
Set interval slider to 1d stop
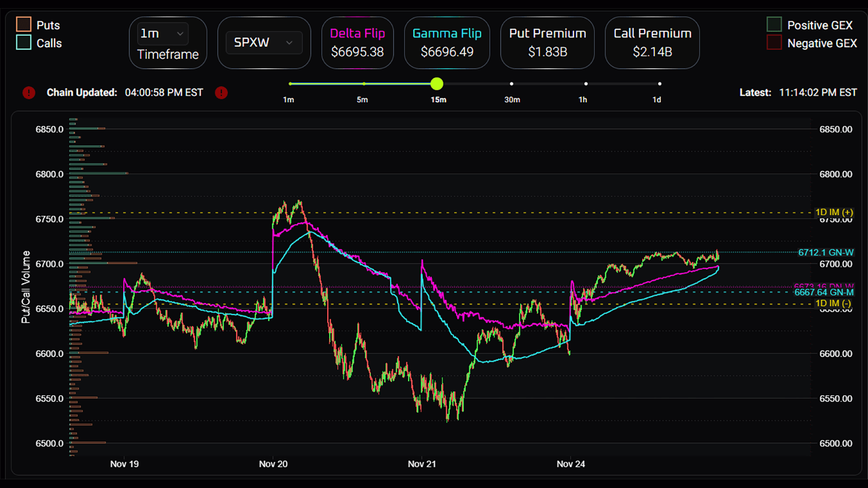(660, 84)
